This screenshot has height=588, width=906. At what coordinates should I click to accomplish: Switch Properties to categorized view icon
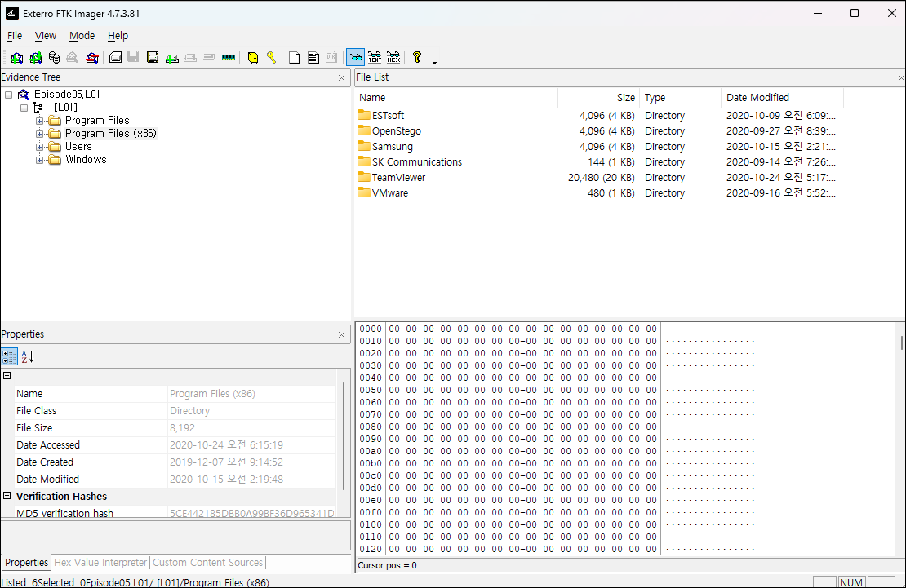[x=9, y=357]
